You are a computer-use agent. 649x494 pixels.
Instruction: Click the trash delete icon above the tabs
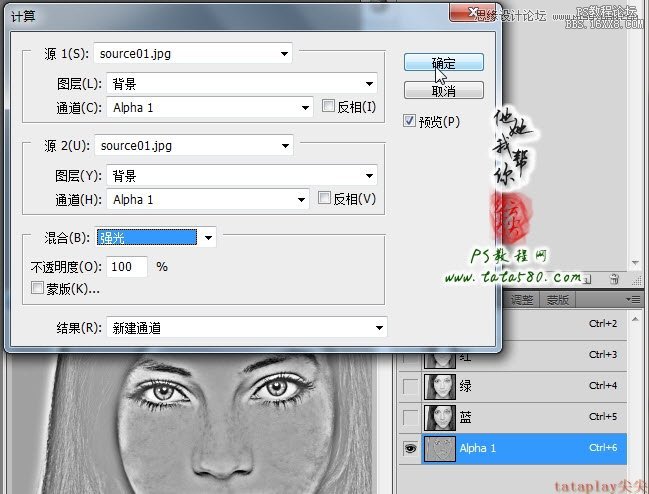614,279
